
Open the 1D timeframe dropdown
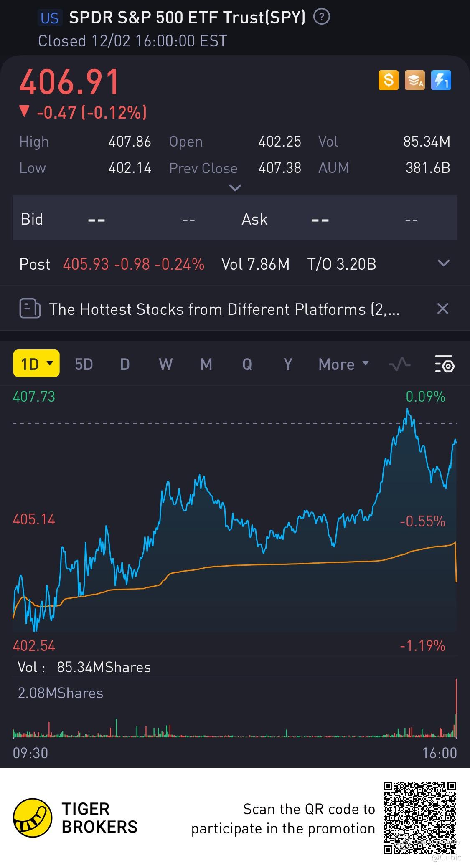pos(36,364)
